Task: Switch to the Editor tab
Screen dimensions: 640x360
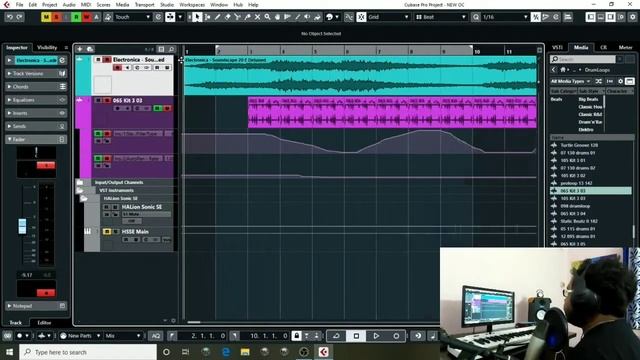Action: coord(44,322)
